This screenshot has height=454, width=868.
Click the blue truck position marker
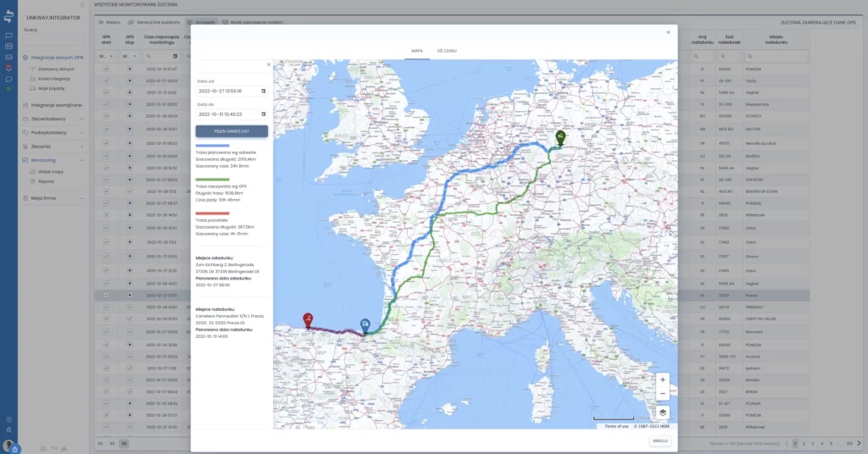click(364, 325)
